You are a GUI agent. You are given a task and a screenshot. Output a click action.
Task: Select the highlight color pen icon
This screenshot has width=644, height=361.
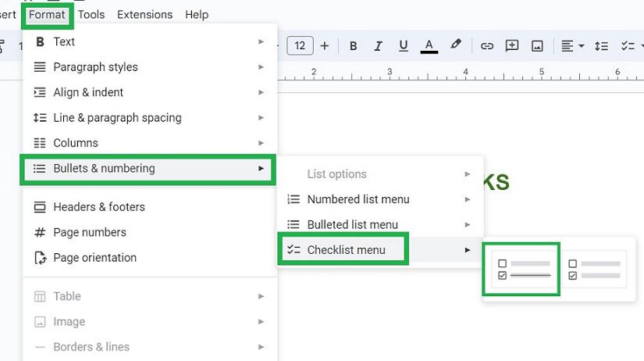coord(456,45)
